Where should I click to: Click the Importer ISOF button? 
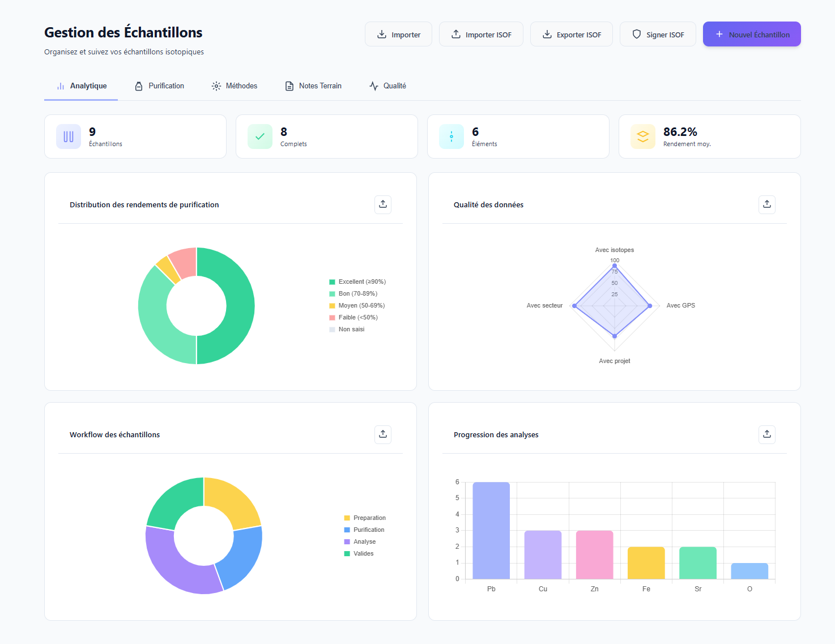(x=481, y=34)
